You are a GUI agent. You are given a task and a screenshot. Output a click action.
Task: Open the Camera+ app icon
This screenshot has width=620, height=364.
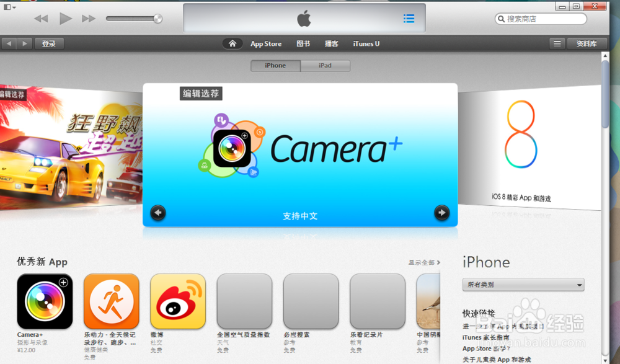(45, 301)
